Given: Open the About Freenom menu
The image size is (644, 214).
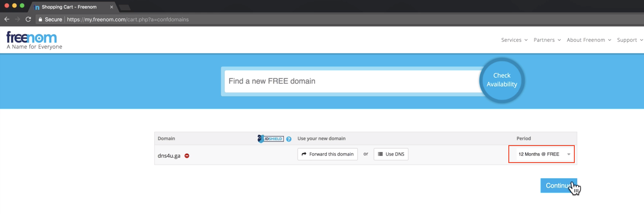Looking at the screenshot, I should [589, 40].
